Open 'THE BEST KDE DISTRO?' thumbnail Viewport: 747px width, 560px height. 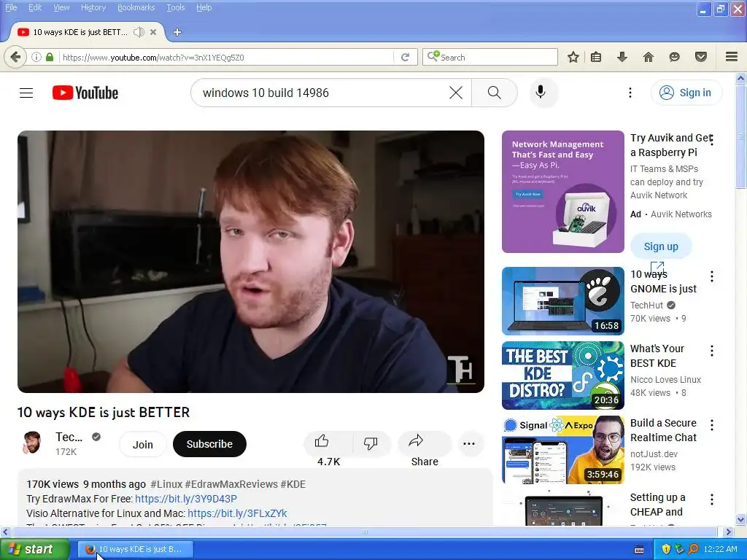point(562,376)
